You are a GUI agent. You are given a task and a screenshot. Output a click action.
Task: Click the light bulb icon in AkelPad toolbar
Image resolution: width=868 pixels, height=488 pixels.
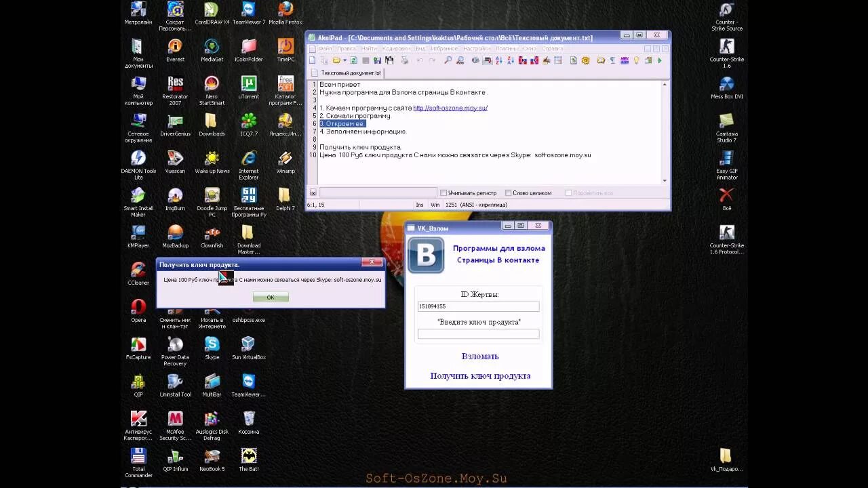636,60
